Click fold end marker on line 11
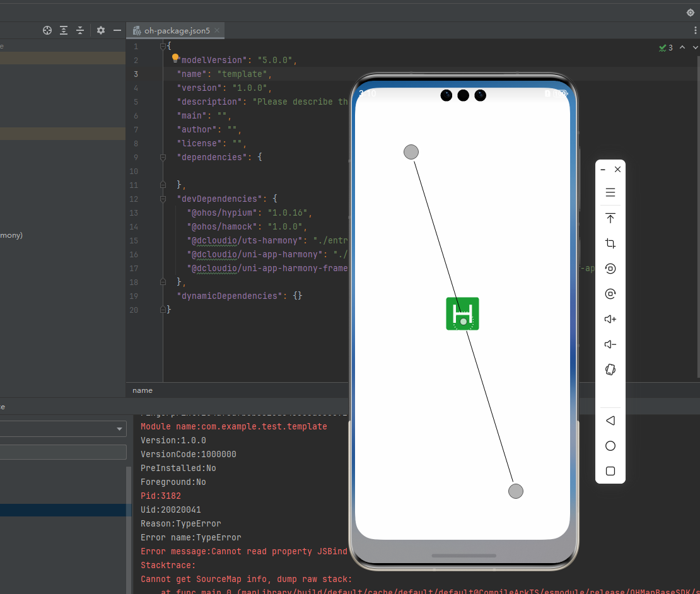This screenshot has width=700, height=594. [x=163, y=185]
